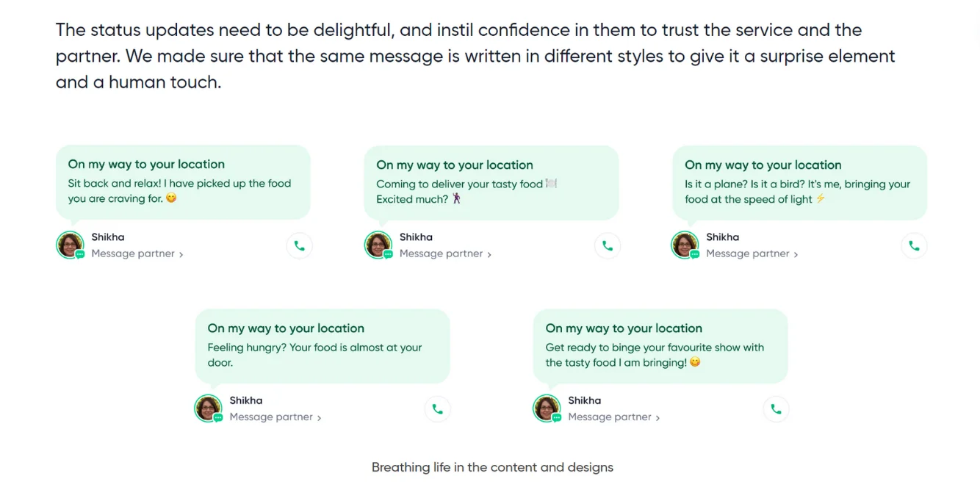Open 'Message partner' under the 'Excited much?' card
Screen dimensions: 980x490
tap(445, 253)
